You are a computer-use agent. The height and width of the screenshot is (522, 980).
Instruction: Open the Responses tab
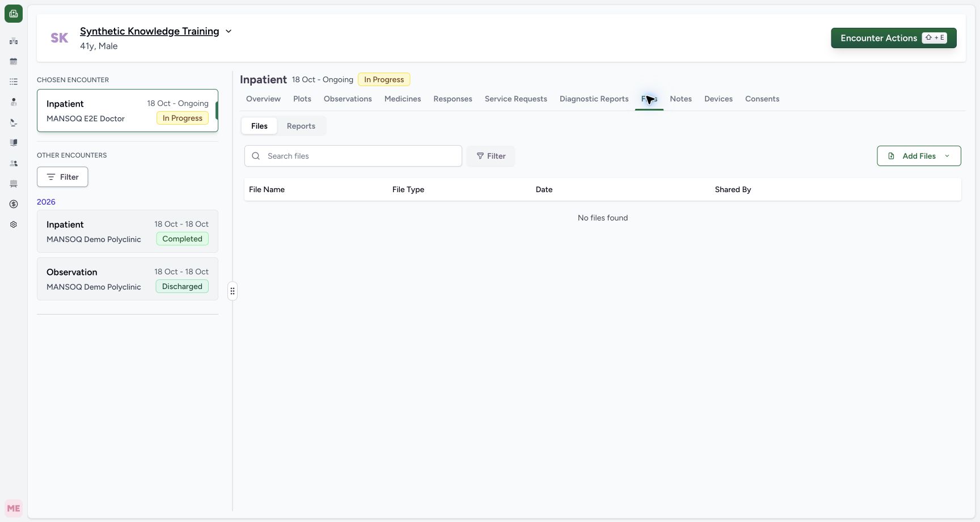coord(453,99)
